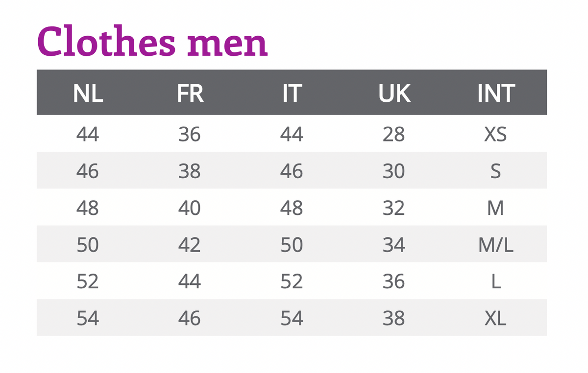Screen dimensions: 588x373
Task: Select the INT column header
Action: tap(495, 93)
